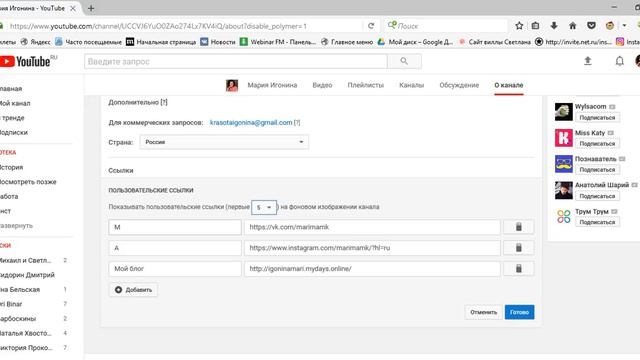Open the Начальная страница bookmark
Image resolution: width=640 pixels, height=360 pixels.
tap(161, 42)
